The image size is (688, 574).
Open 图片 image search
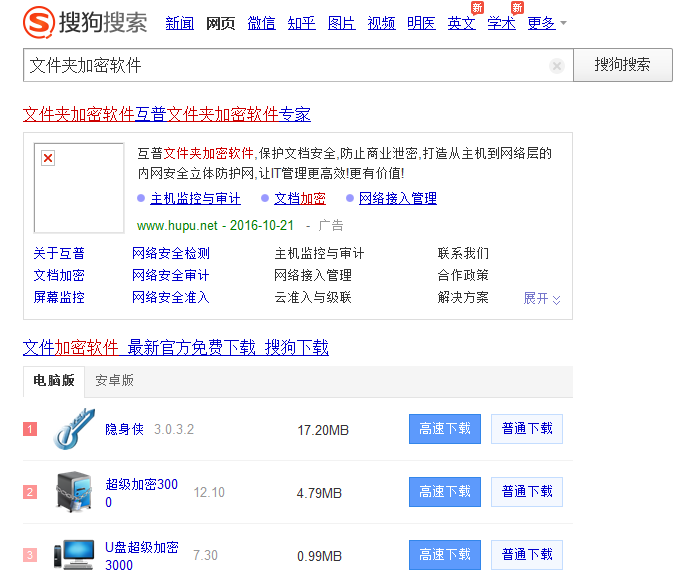click(341, 23)
